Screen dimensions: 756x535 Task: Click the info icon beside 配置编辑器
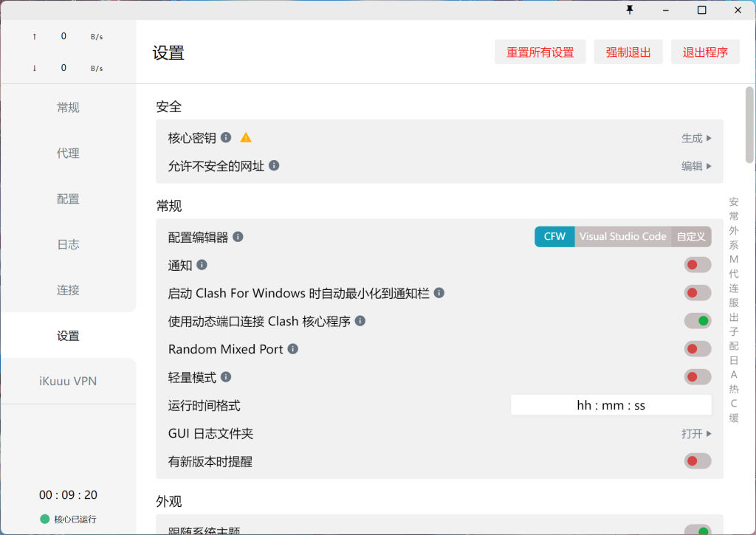(237, 236)
